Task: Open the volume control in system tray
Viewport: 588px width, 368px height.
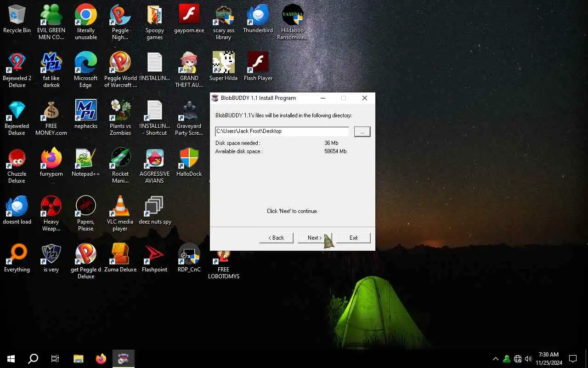Action: (x=528, y=359)
